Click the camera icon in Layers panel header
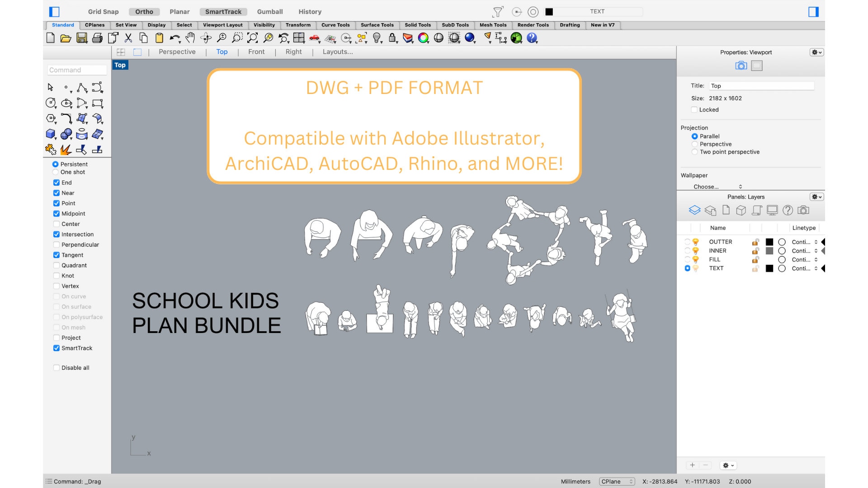Screen dimensions: 868x488 pyautogui.click(x=803, y=210)
